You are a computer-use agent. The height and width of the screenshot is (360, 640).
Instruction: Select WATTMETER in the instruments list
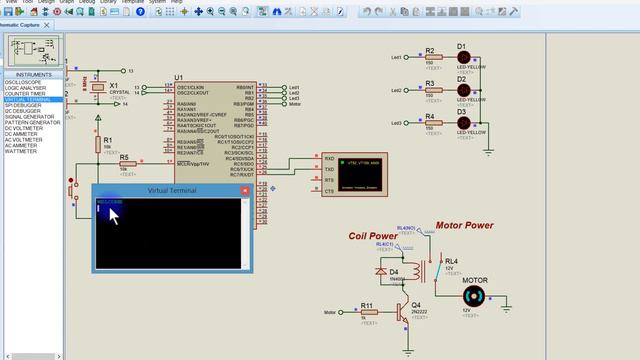pyautogui.click(x=21, y=151)
